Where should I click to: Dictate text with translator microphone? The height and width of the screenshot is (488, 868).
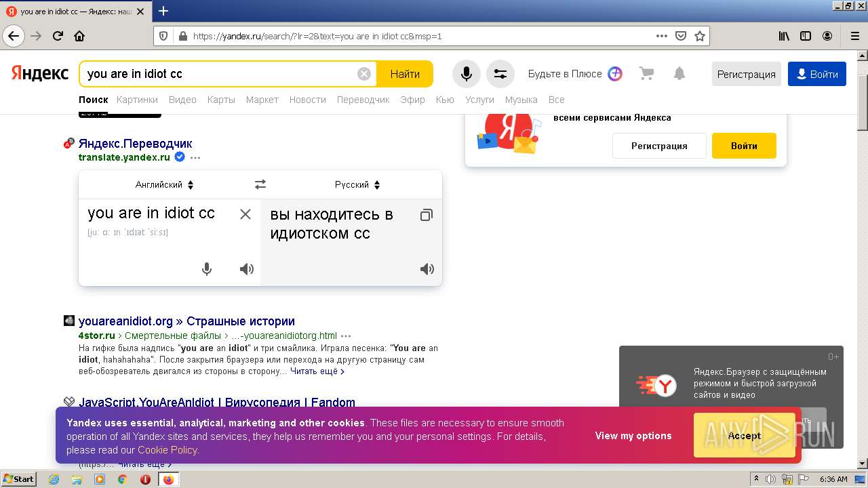tap(207, 269)
